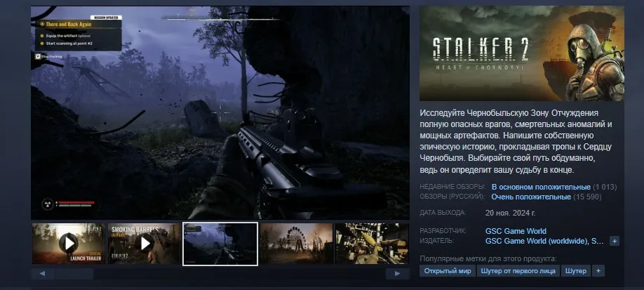Expand more tags with plus button
Image resolution: width=644 pixels, height=290 pixels.
click(x=598, y=271)
